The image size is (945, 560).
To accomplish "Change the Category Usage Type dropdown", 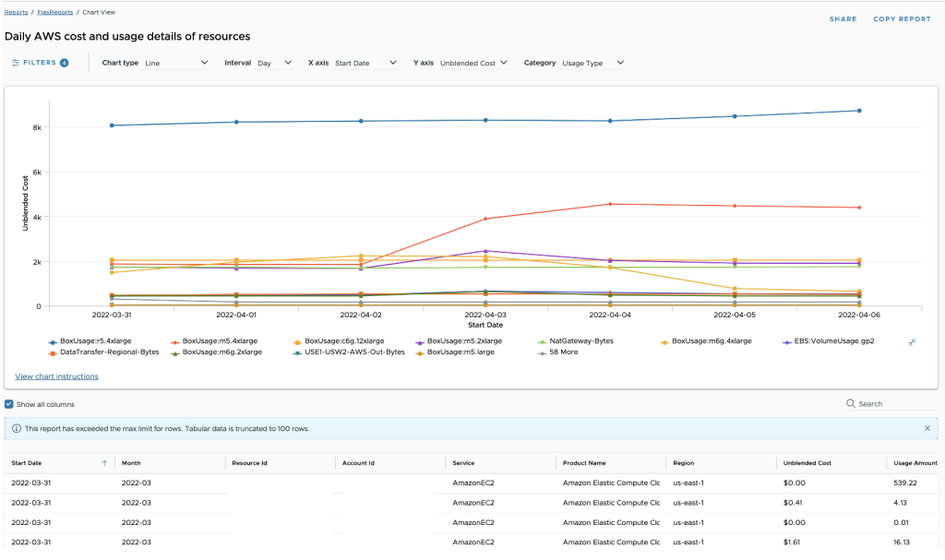I will (x=593, y=63).
